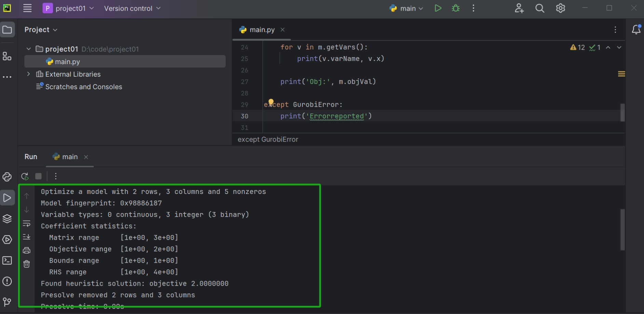Toggle soft-wrap in console

(x=27, y=224)
